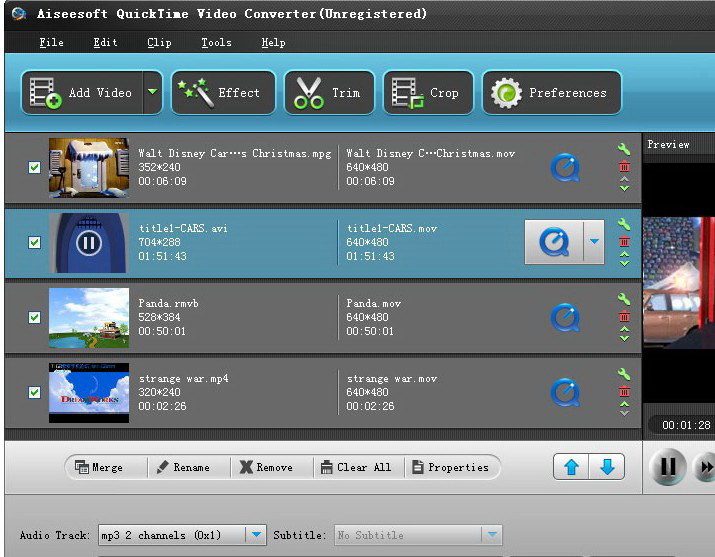Delete the Panda row via trash icon

click(624, 316)
